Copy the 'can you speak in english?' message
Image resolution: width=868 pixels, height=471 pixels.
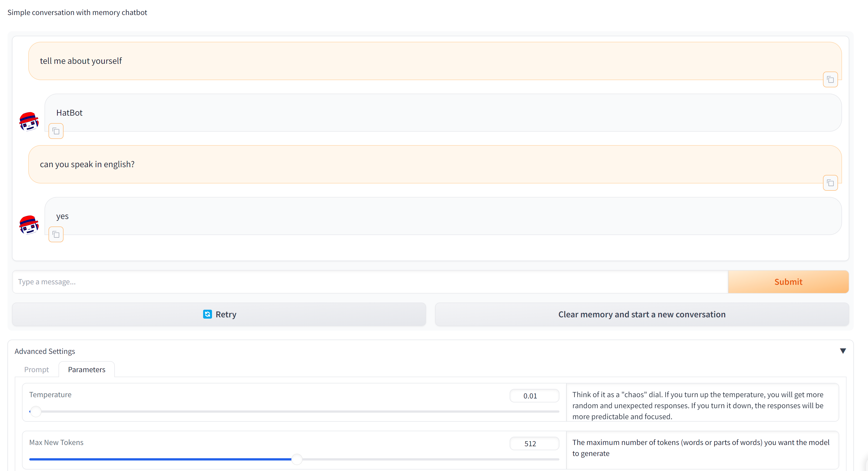(x=830, y=183)
